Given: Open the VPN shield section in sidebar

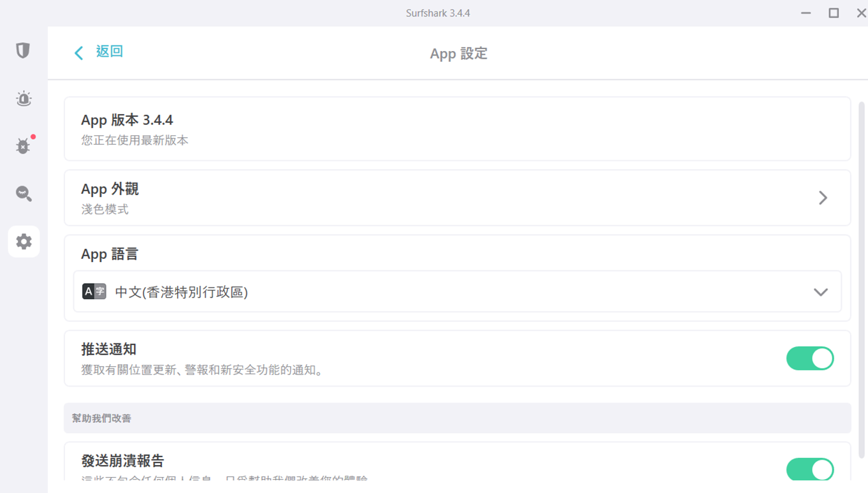Looking at the screenshot, I should [23, 50].
